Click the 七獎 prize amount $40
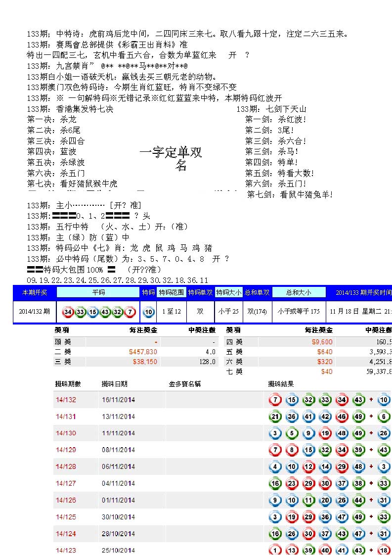This screenshot has height=555, width=392. click(x=327, y=371)
